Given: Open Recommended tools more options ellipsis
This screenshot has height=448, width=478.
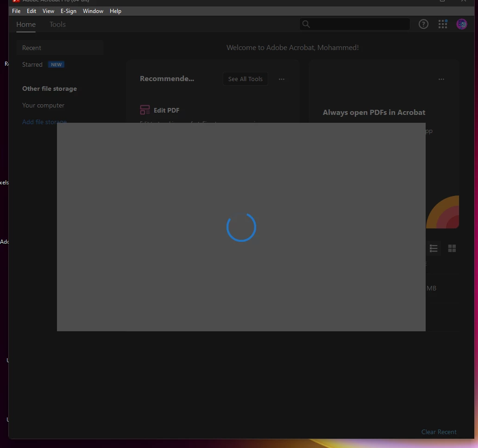Looking at the screenshot, I should [x=282, y=79].
